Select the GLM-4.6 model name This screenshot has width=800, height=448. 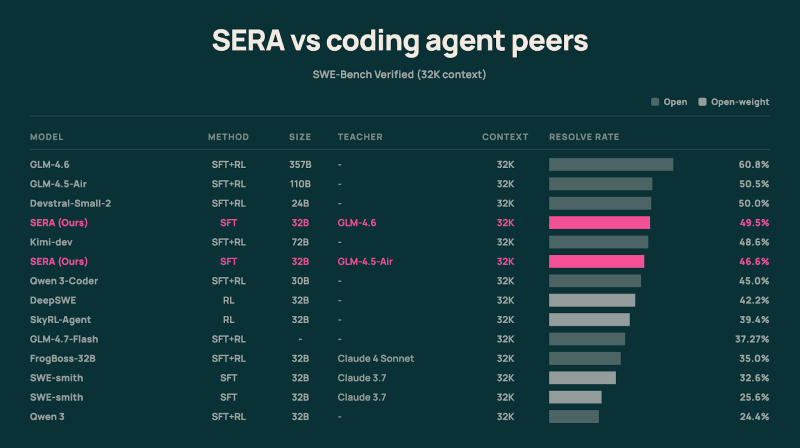pyautogui.click(x=50, y=164)
